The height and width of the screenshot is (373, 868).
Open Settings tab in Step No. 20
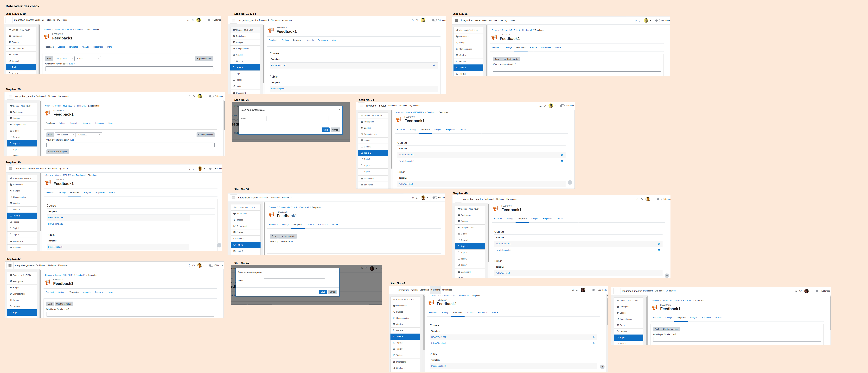coord(62,123)
